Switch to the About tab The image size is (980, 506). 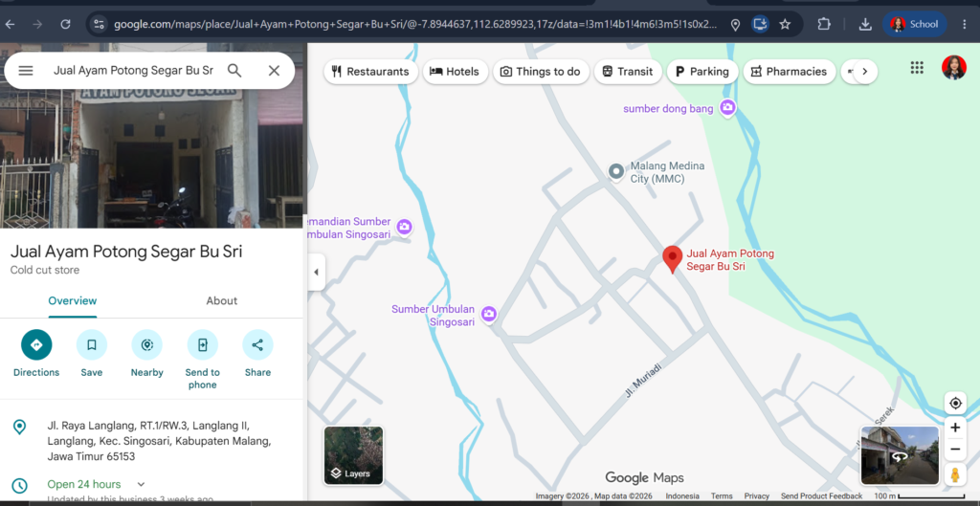point(222,301)
